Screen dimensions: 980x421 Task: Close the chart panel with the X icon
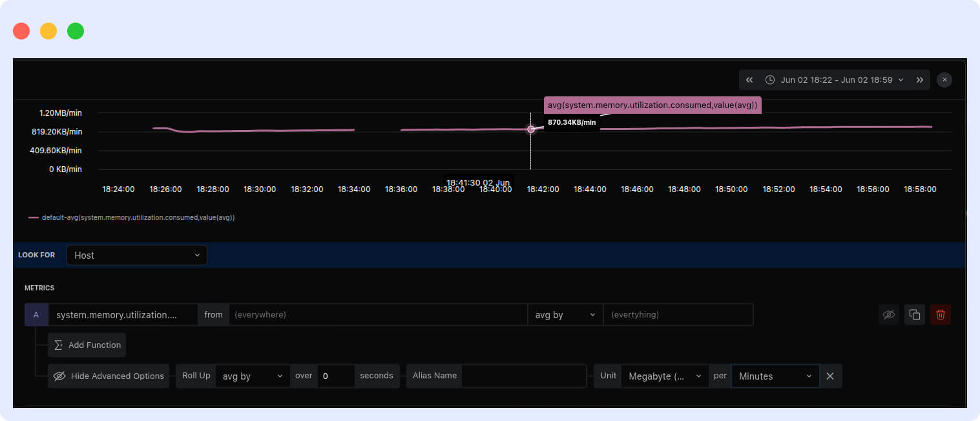[x=944, y=80]
